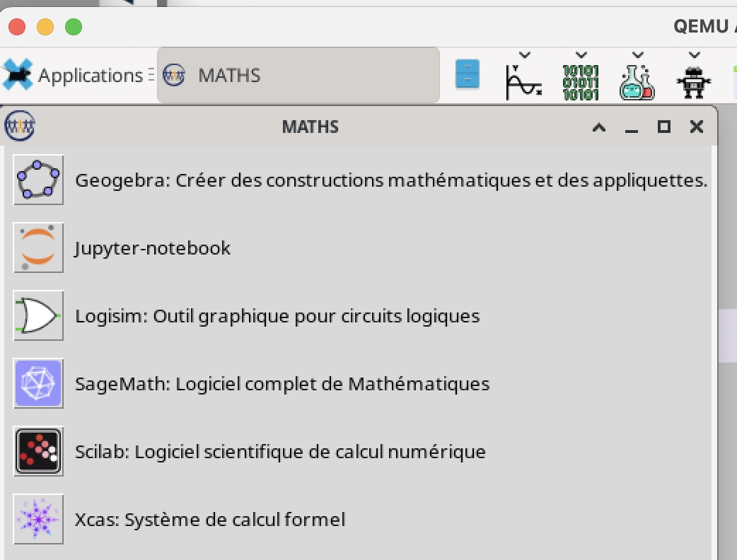Select the MATHS taskbar window button
737x560 pixels.
click(298, 75)
